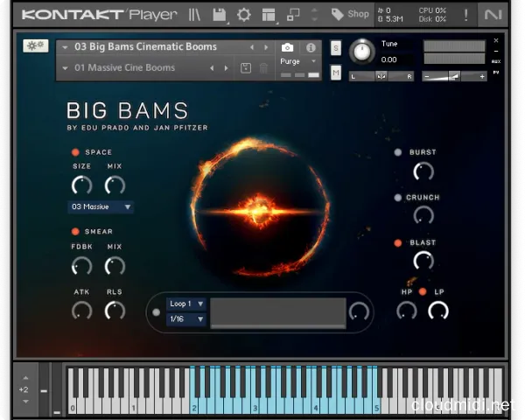
Task: Click the exclamation panic button
Action: 465,15
